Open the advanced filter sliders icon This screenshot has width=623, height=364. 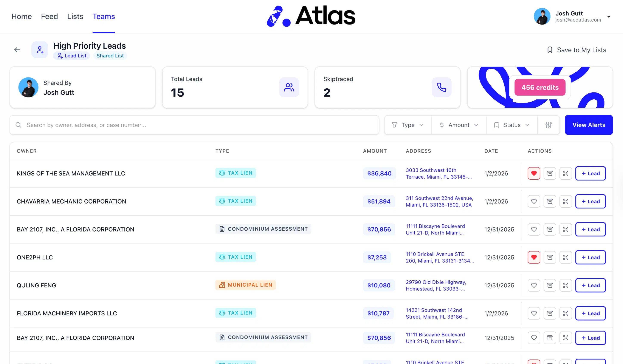tap(548, 125)
